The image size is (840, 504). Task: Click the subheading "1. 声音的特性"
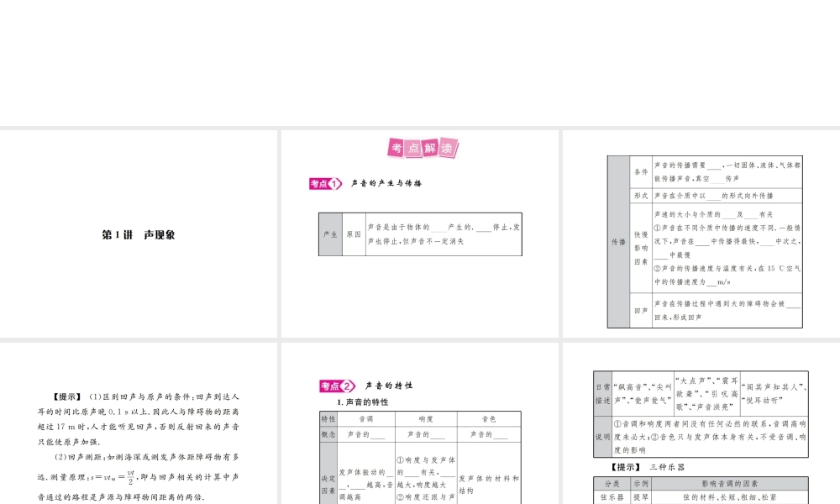point(363,402)
